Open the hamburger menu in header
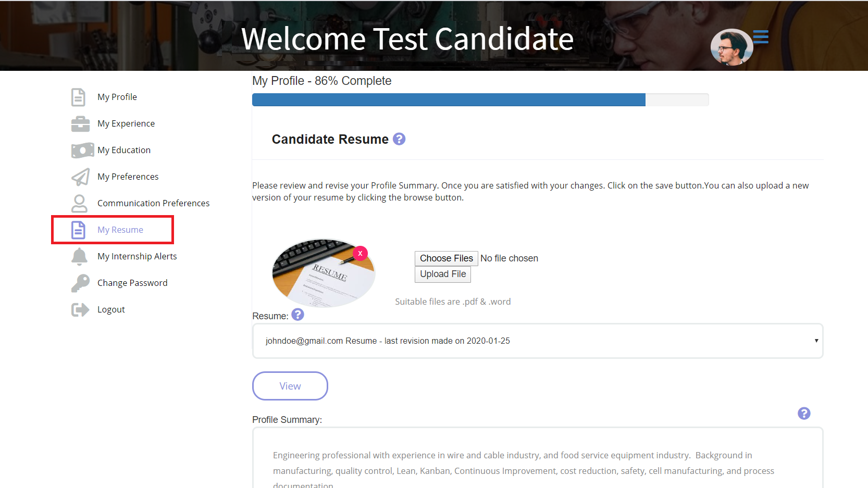Viewport: 868px width, 488px height. tap(761, 37)
